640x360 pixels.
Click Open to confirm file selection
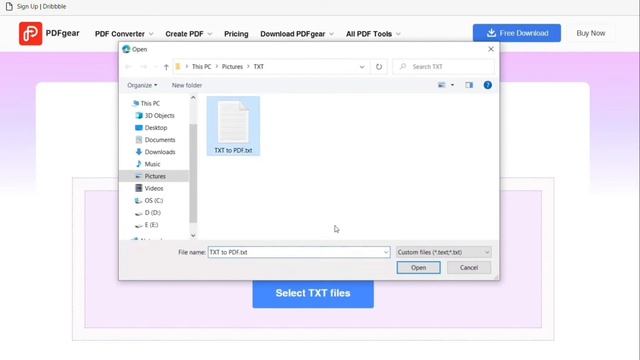coord(418,268)
